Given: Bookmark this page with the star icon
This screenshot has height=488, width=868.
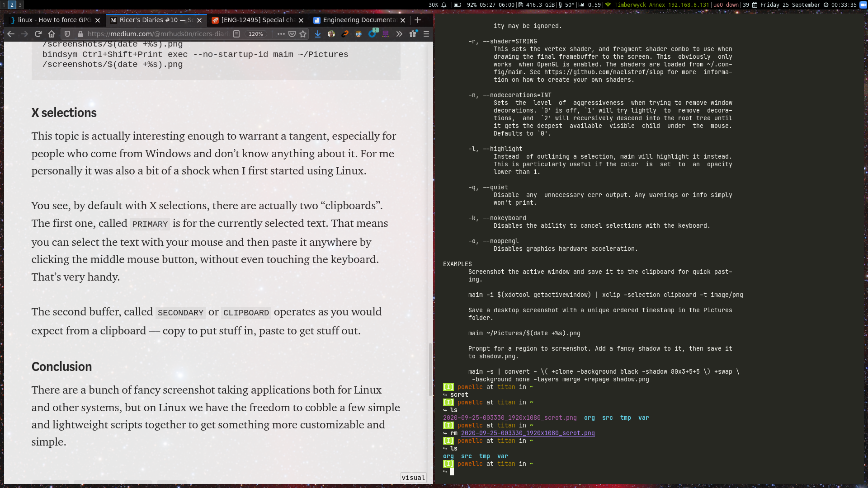Looking at the screenshot, I should coord(303,34).
